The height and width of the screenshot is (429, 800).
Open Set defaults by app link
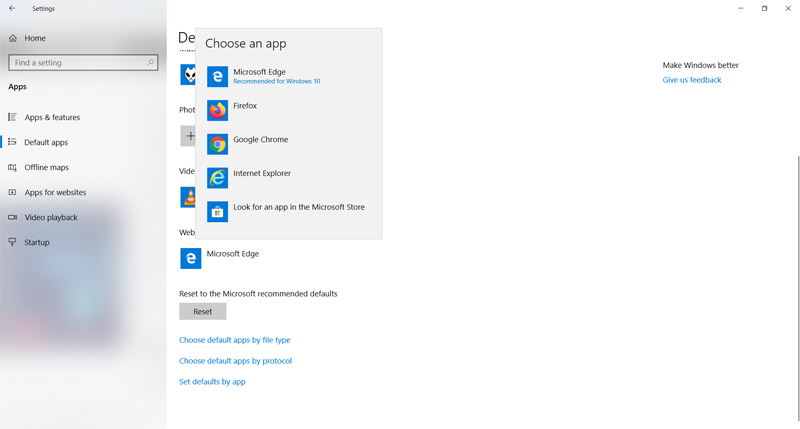(x=212, y=382)
